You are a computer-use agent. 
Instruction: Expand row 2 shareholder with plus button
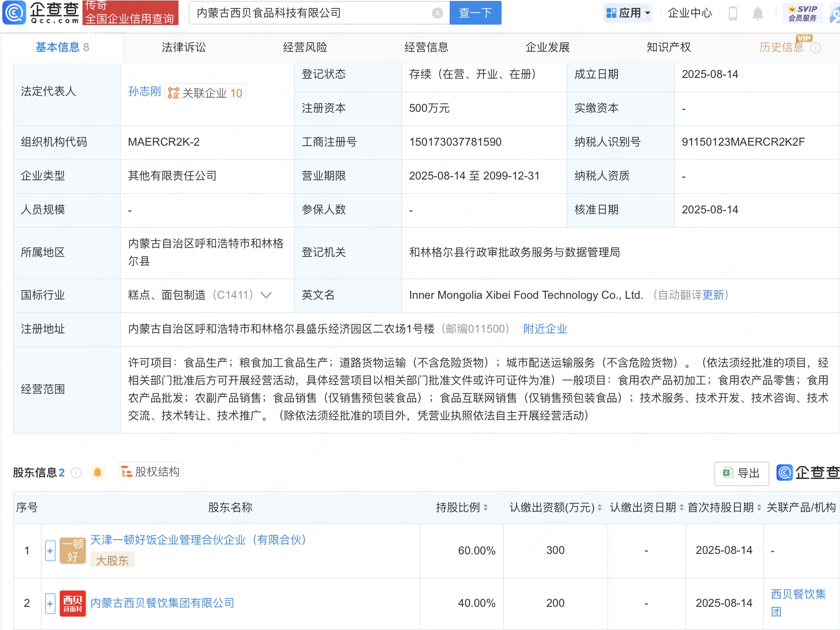(50, 603)
